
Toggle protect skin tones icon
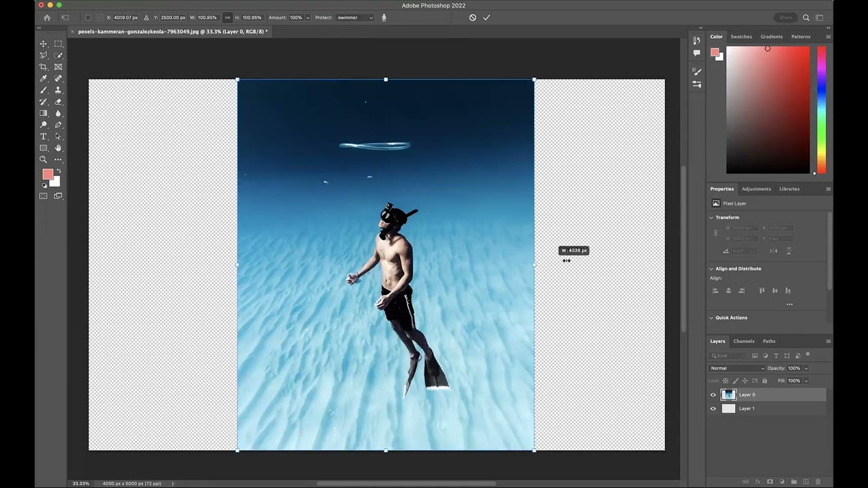(x=384, y=18)
